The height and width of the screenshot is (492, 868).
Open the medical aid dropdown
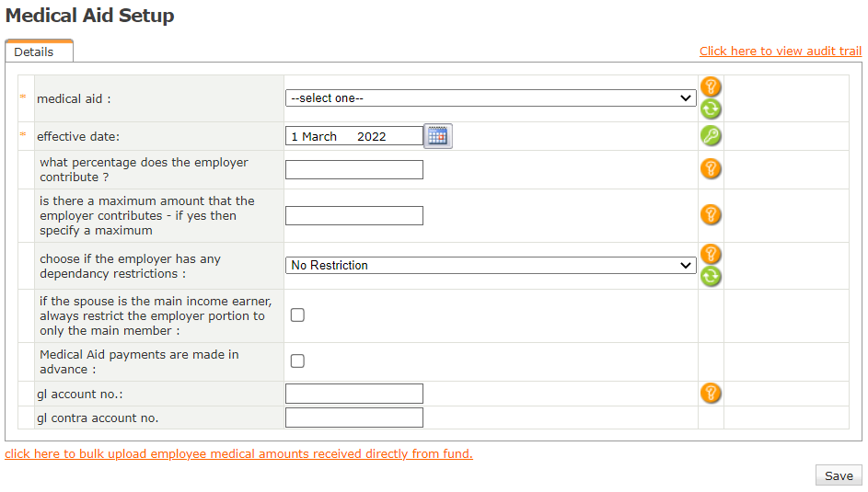point(491,98)
